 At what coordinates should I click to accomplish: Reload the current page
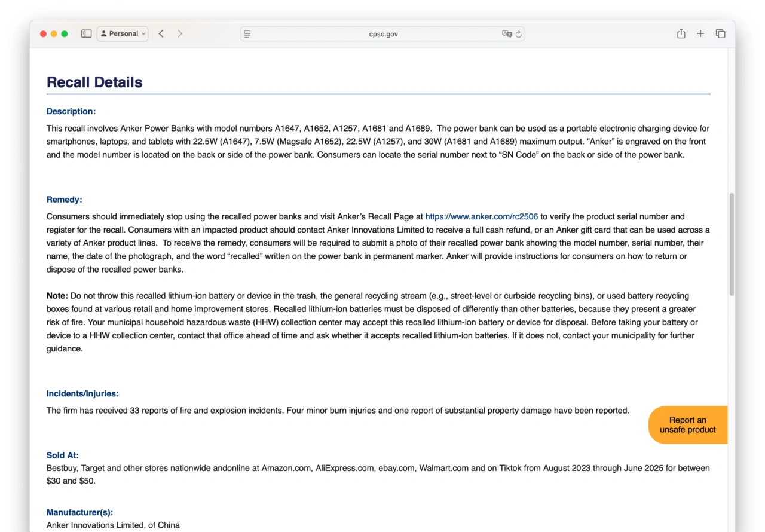click(519, 34)
